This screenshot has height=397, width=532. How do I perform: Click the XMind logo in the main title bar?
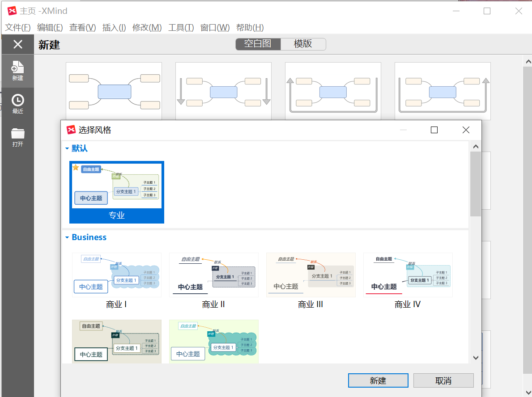(12, 11)
